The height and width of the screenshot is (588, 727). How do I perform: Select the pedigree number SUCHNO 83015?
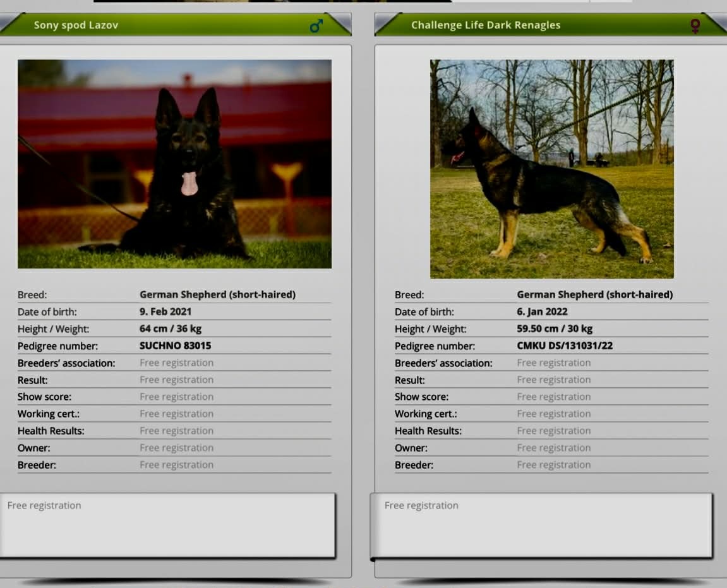(175, 345)
